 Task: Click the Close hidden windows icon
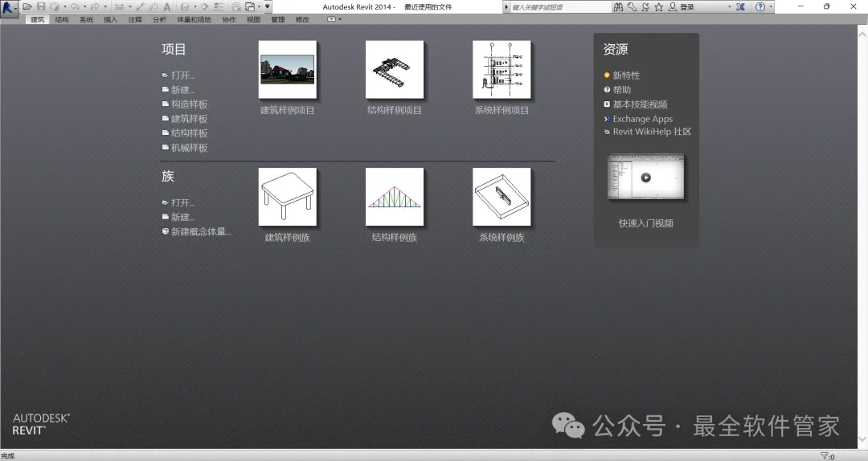[236, 6]
